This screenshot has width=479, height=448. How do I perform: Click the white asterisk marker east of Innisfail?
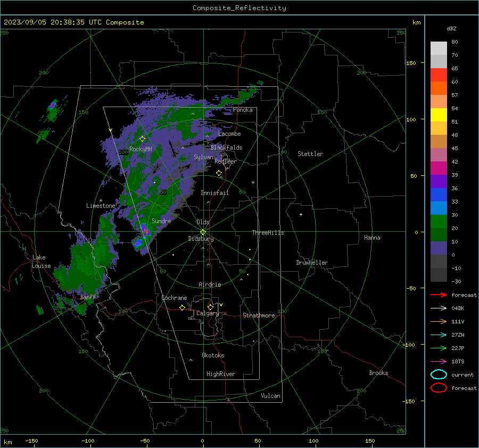(253, 183)
